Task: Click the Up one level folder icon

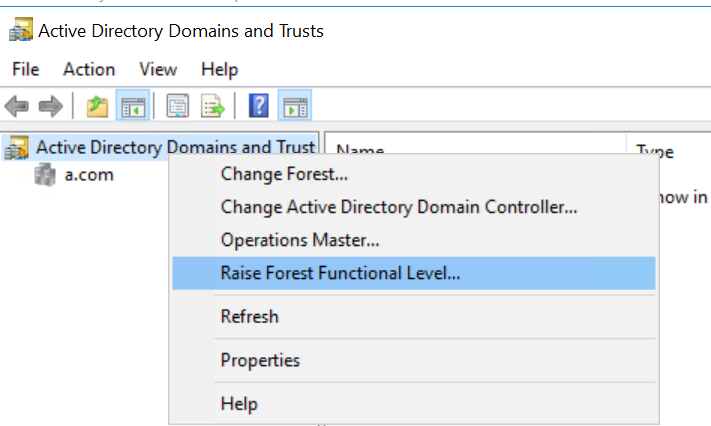Action: (x=97, y=106)
